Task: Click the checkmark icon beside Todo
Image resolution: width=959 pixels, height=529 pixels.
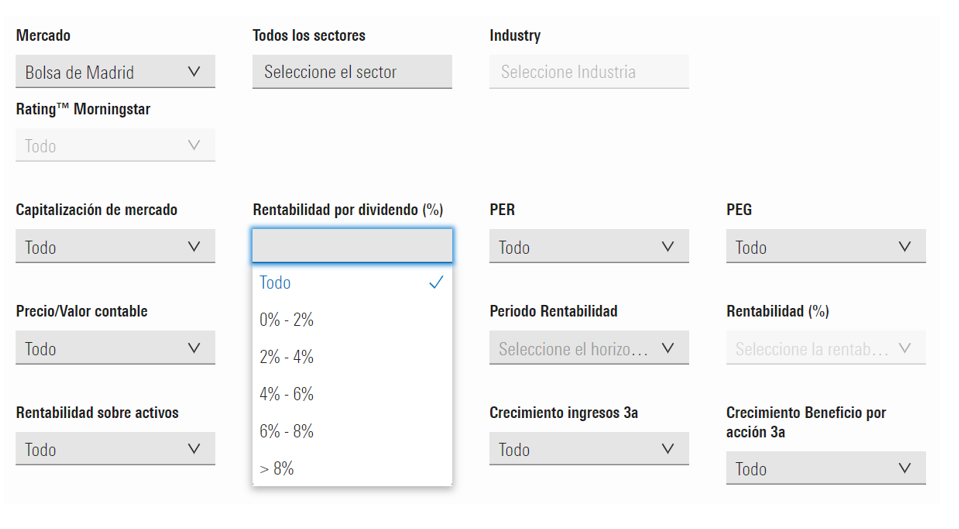Action: (x=435, y=283)
